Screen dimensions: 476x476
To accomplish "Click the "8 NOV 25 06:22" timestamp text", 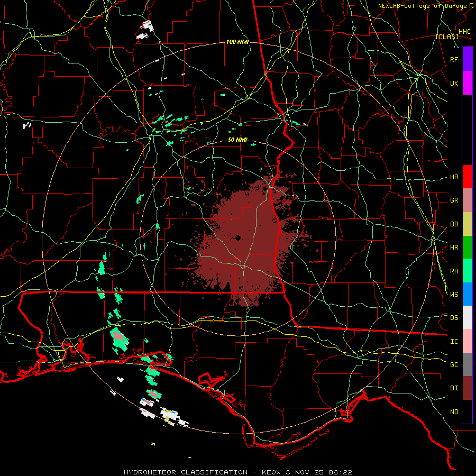I will click(319, 472).
